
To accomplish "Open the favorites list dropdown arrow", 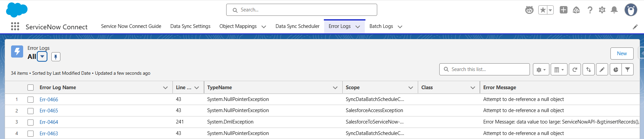I will coord(550,10).
